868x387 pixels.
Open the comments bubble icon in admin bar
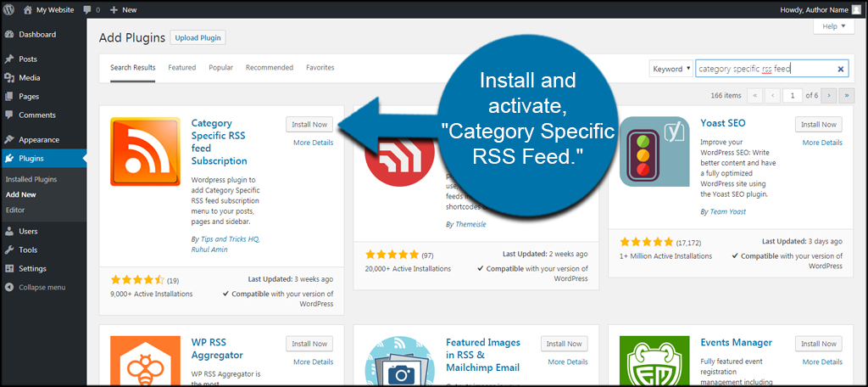[x=87, y=10]
